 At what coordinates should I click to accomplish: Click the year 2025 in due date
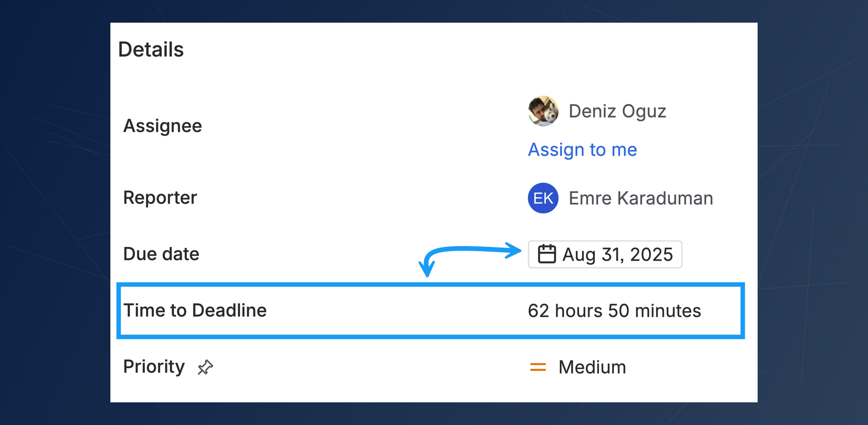pyautogui.click(x=651, y=255)
